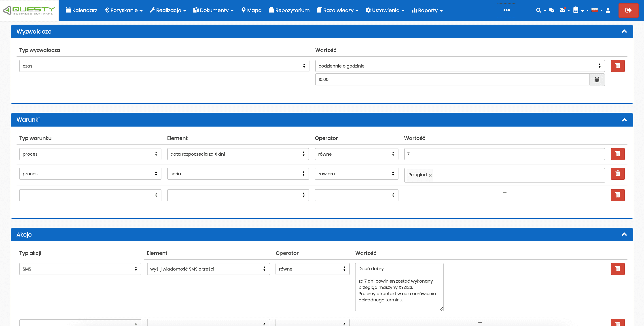Open the Dokumenty menu
644x326 pixels.
pyautogui.click(x=213, y=10)
